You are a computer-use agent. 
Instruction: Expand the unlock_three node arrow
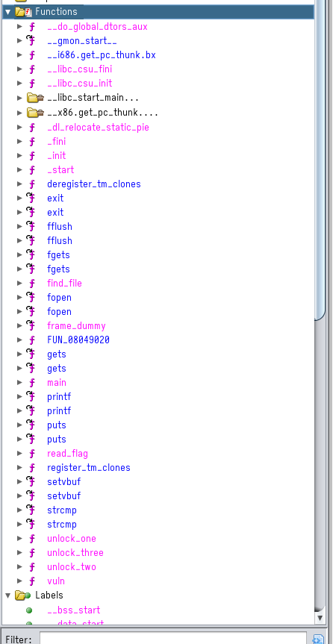coord(19,553)
